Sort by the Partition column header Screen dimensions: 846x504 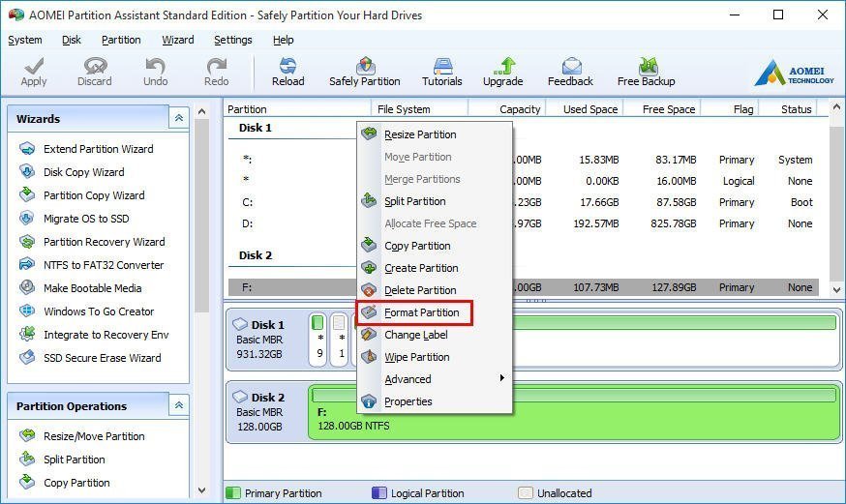(x=297, y=109)
